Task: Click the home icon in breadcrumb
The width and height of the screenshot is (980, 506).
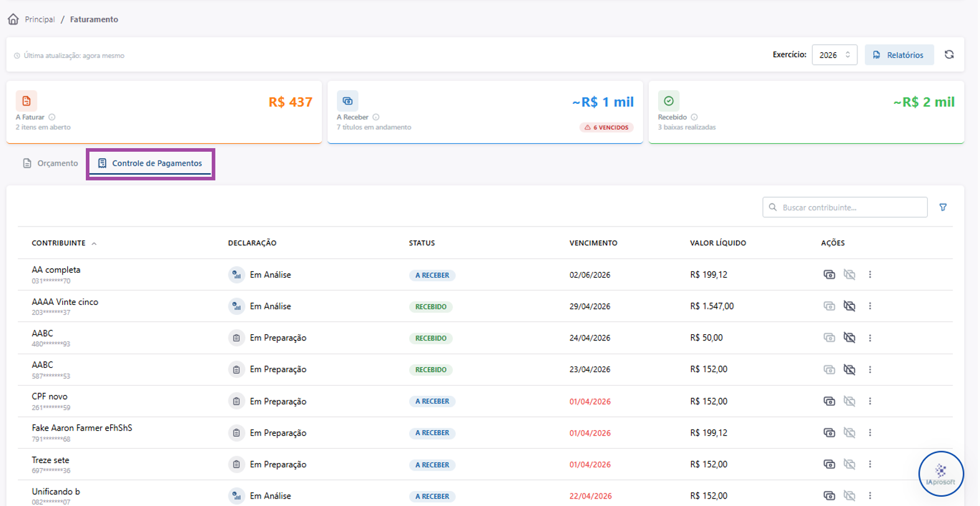Action: [x=13, y=19]
